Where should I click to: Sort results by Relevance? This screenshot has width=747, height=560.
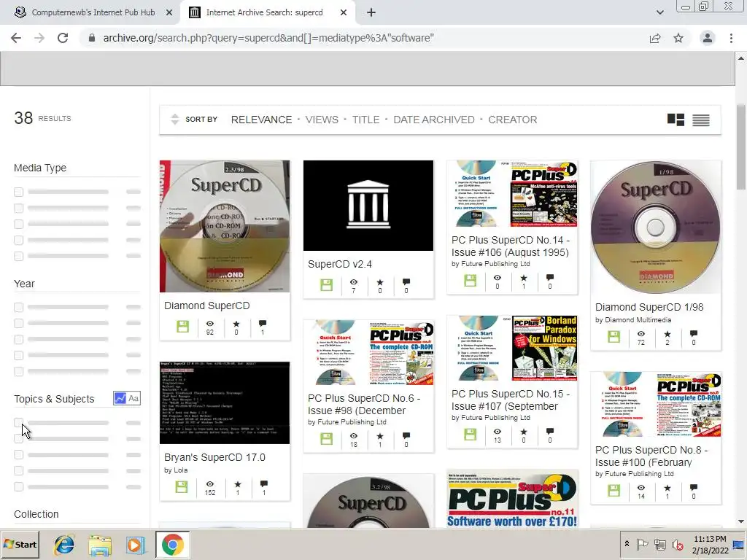point(261,120)
